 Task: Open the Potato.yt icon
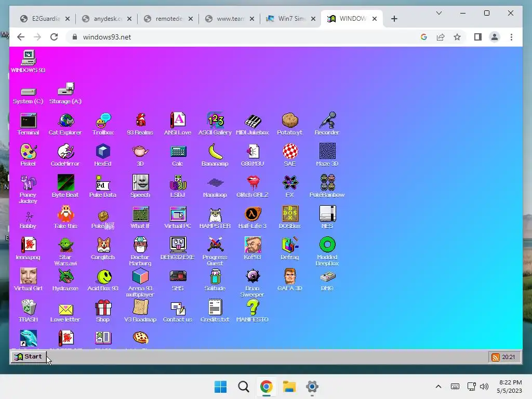click(290, 124)
